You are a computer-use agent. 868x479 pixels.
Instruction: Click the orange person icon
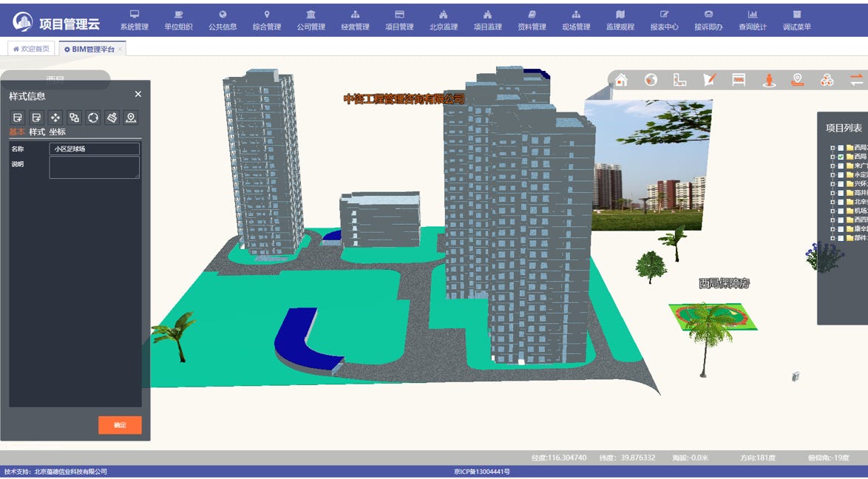pyautogui.click(x=769, y=80)
